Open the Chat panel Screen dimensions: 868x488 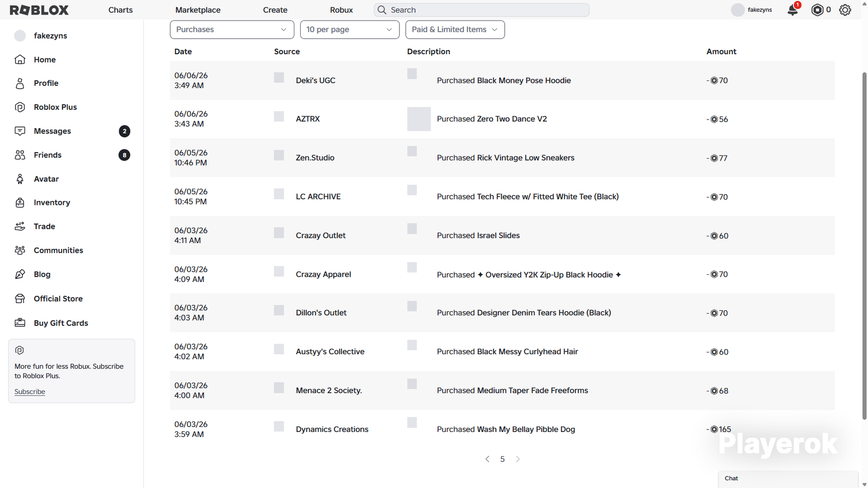[788, 479]
